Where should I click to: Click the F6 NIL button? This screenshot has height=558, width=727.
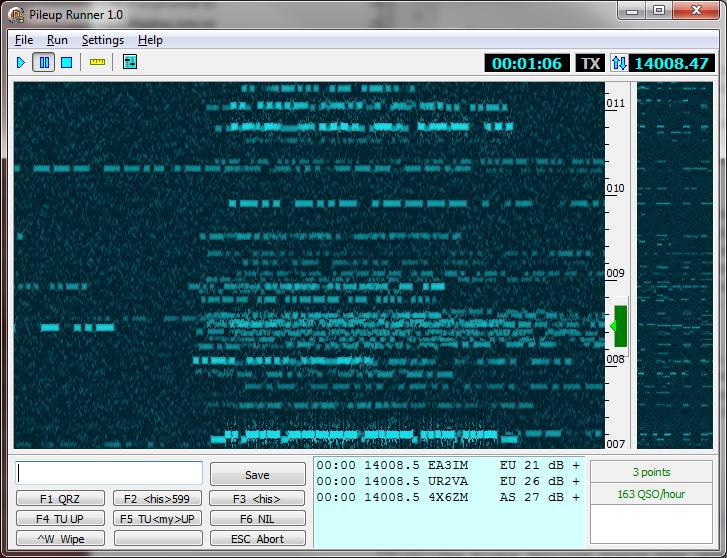(x=257, y=519)
